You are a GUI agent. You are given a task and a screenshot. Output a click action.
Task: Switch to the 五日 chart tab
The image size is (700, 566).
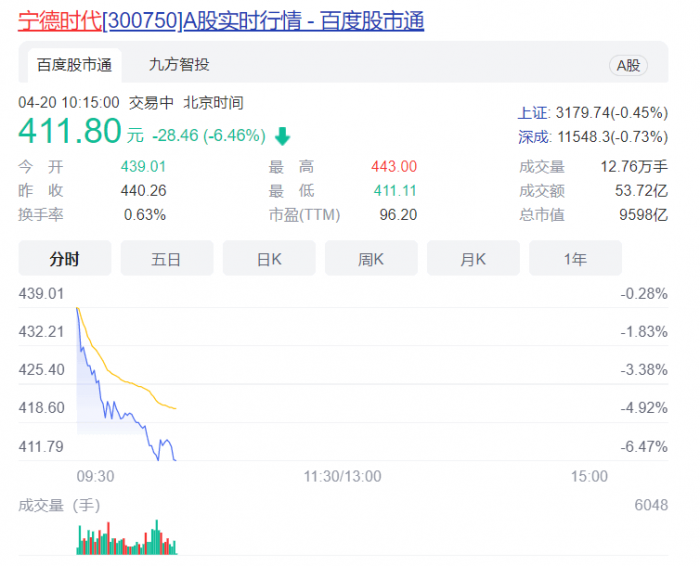[167, 258]
